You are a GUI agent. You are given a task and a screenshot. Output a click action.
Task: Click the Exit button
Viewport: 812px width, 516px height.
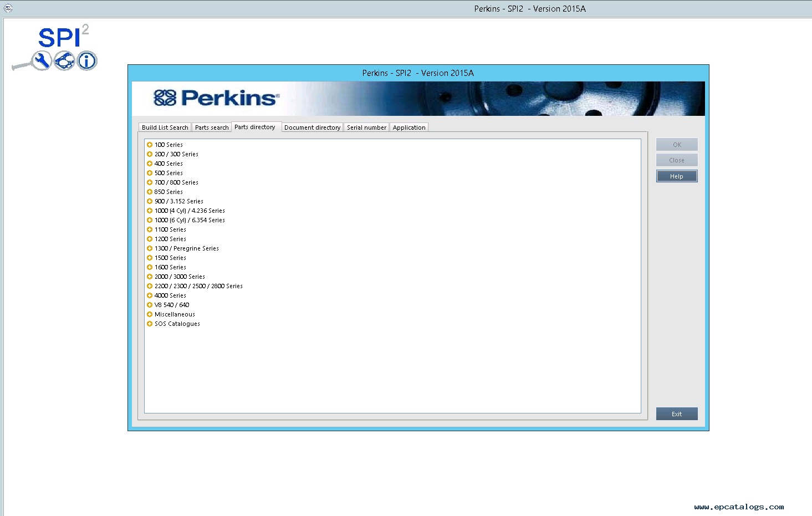[x=677, y=414]
